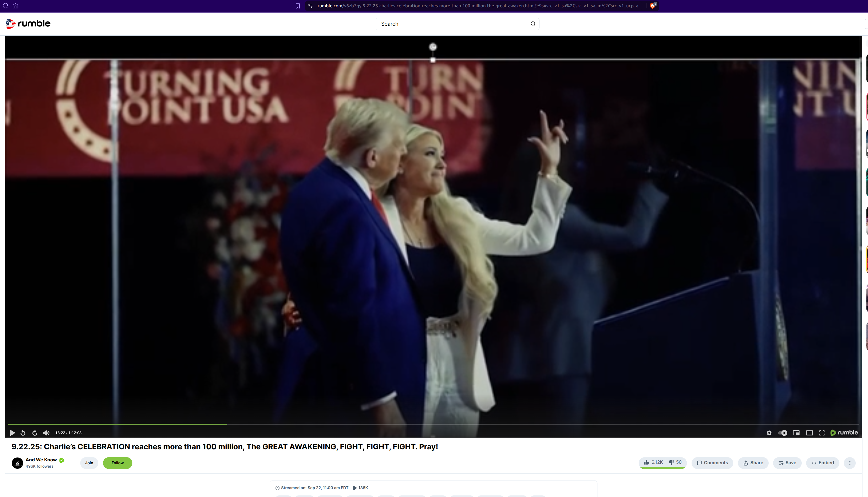Open the player settings gear
The height and width of the screenshot is (497, 868).
(769, 433)
